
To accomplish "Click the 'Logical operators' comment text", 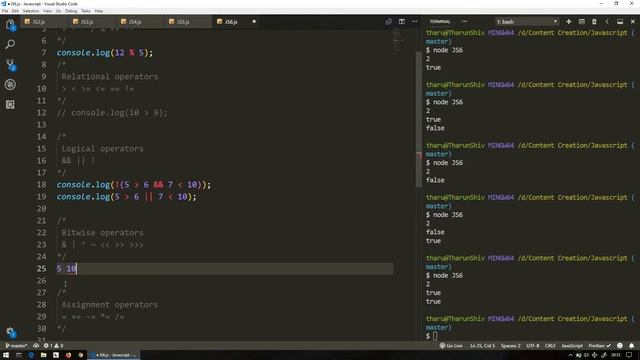I will [102, 149].
